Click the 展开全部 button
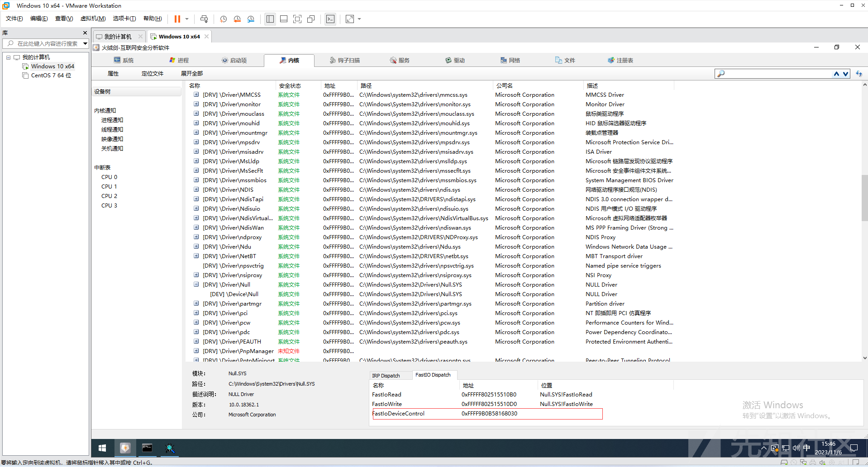Viewport: 868px width, 467px height. 192,74
